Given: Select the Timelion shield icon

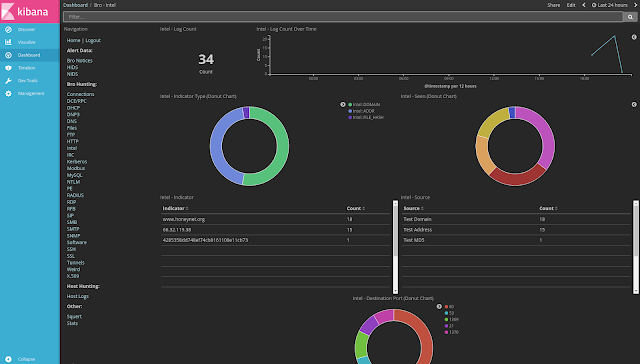Looking at the screenshot, I should pos(8,68).
